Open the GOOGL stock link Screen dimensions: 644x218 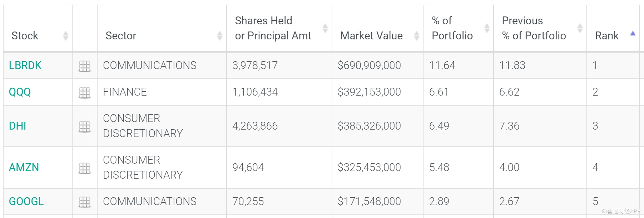tap(26, 202)
